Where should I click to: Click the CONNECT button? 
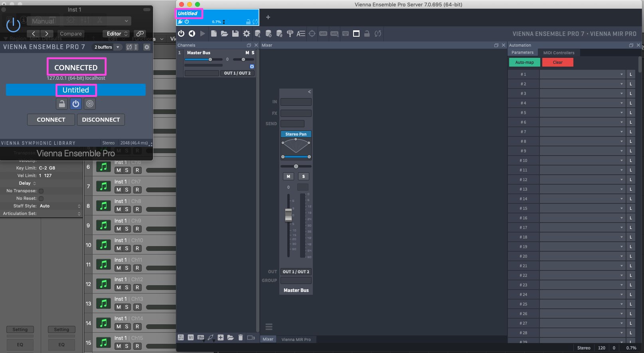51,120
